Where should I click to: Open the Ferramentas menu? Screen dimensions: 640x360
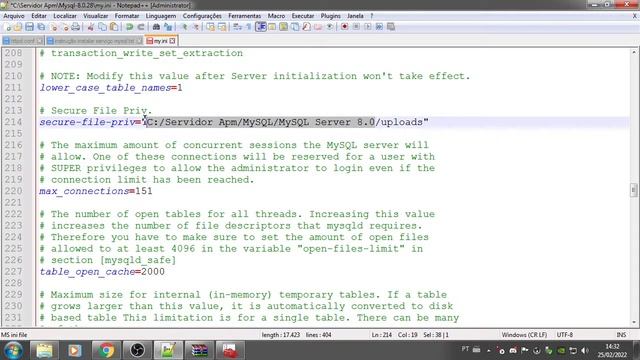[x=244, y=16]
